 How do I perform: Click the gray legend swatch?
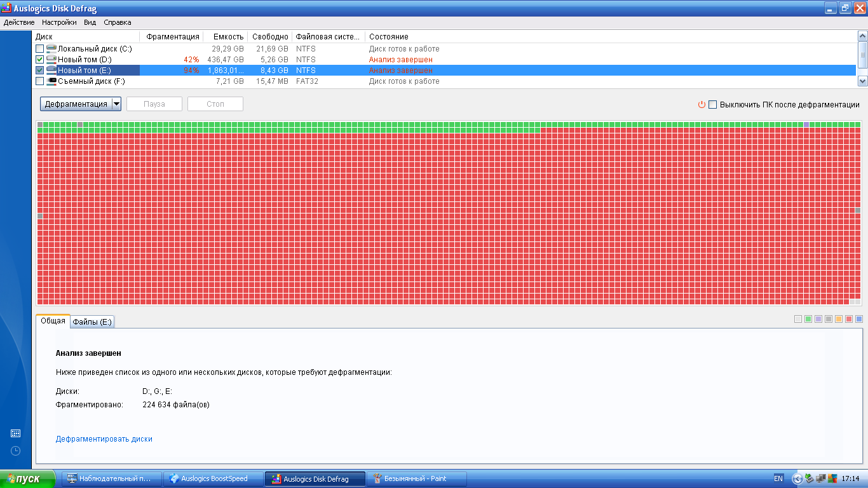[829, 319]
